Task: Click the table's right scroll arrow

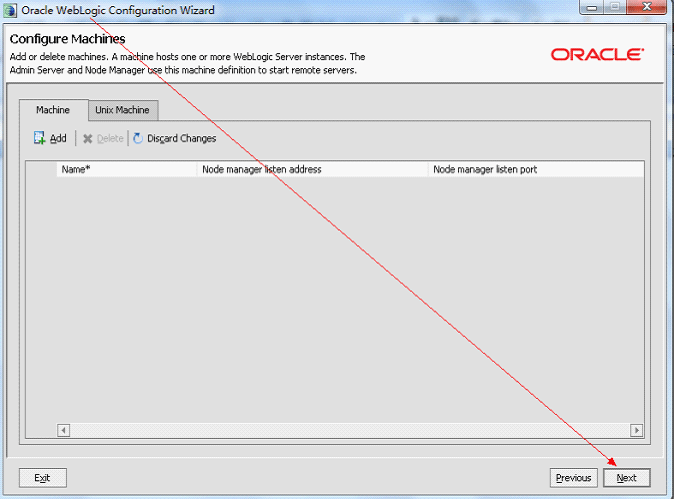Action: coord(637,430)
